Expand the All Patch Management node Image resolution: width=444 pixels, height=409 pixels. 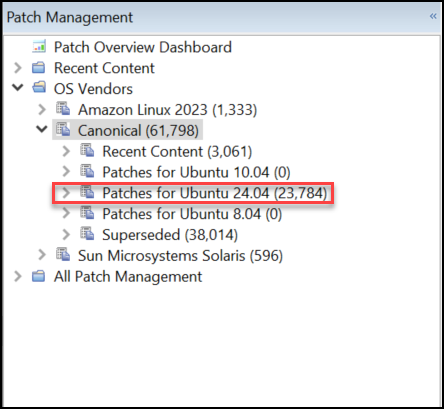point(18,276)
